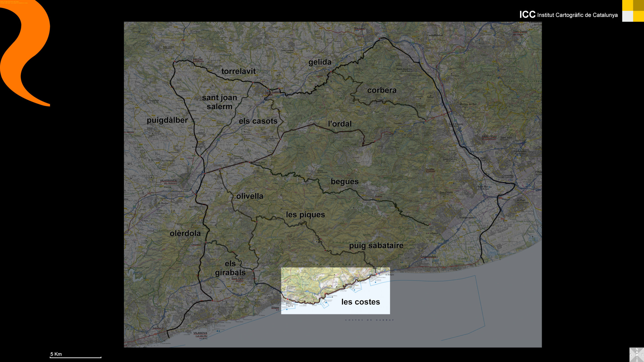The image size is (644, 362).
Task: Select the puig sabataire route label
Action: pyautogui.click(x=376, y=245)
